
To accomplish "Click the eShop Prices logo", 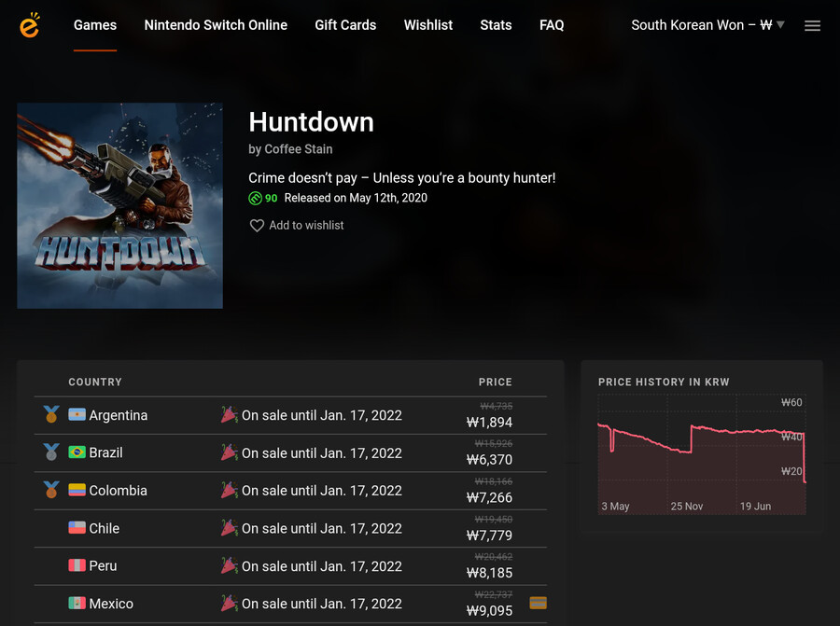I will point(30,25).
